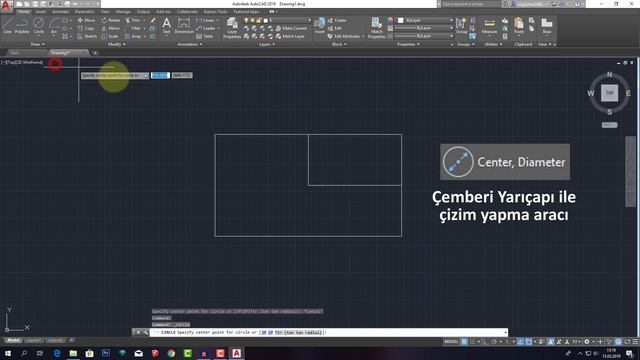This screenshot has height=360, width=640.
Task: Switch to the Model layout tab
Action: click(x=13, y=340)
